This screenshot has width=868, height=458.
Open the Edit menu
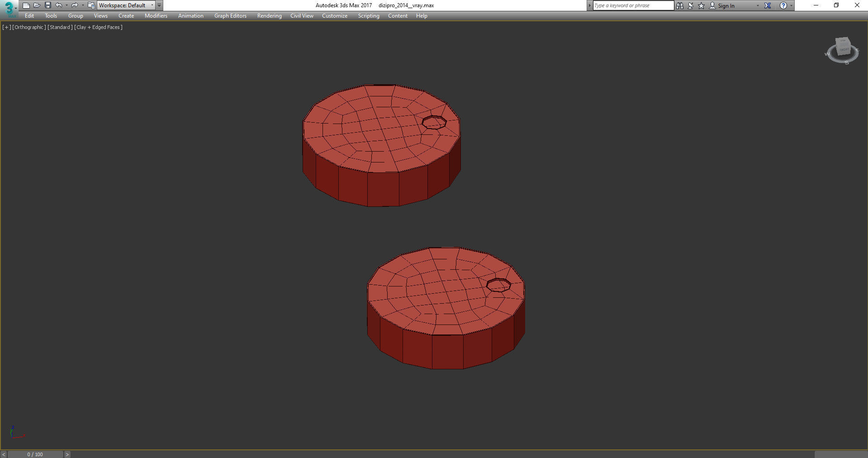[29, 16]
